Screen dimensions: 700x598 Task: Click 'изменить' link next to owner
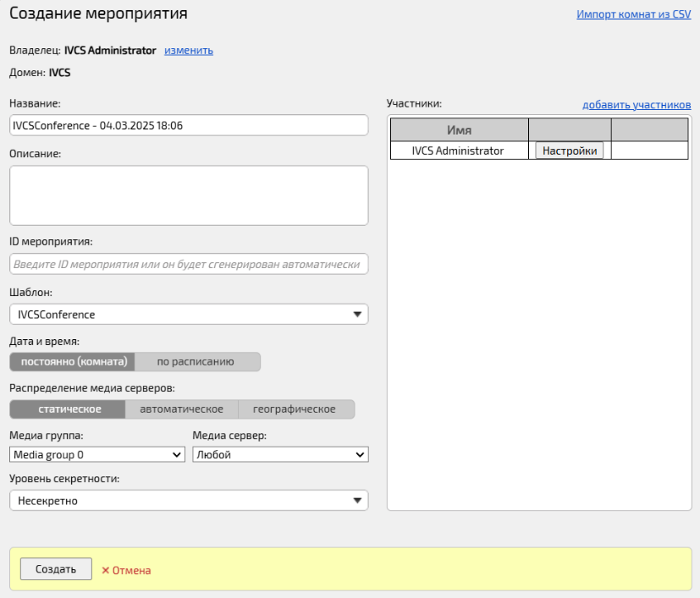189,51
